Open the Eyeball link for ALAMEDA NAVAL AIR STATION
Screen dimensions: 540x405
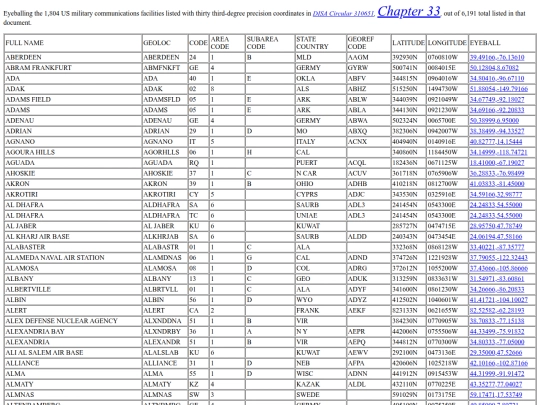pos(499,258)
